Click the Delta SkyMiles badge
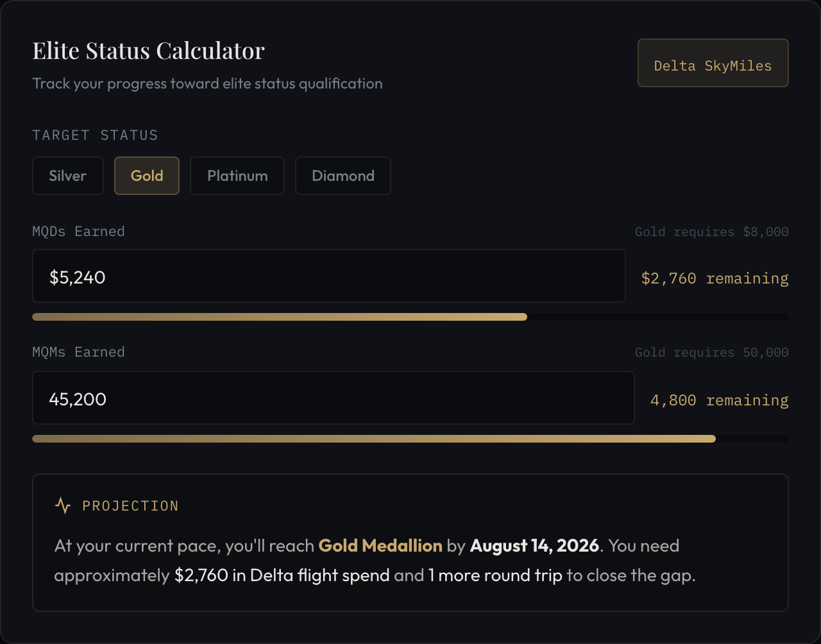 click(x=713, y=62)
